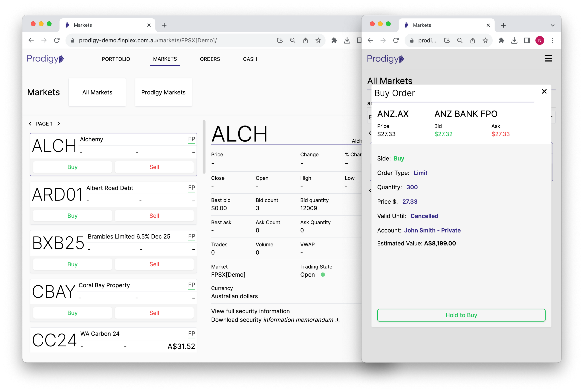Click the extensions puzzle icon in left window
Screen dimensions: 584x392
(334, 40)
